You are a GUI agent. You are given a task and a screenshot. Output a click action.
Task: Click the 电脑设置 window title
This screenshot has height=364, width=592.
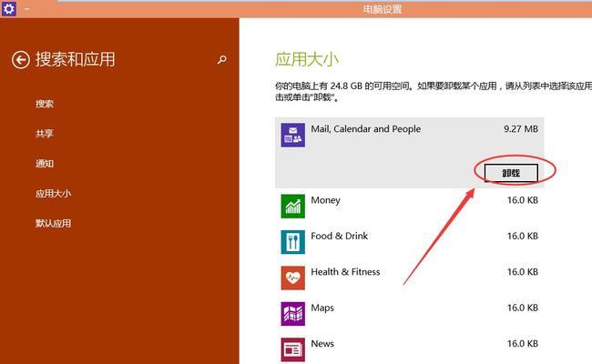tap(383, 9)
